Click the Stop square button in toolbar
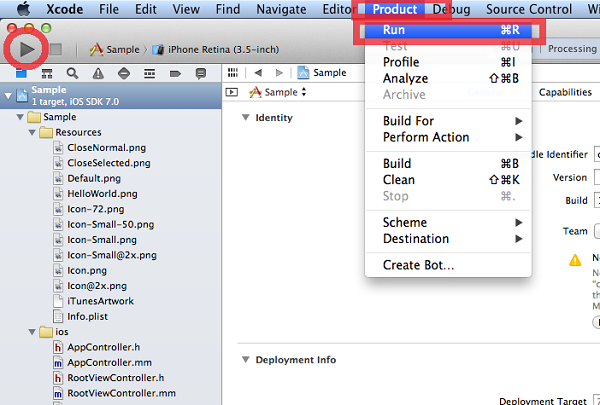The width and height of the screenshot is (600, 405). coord(56,49)
